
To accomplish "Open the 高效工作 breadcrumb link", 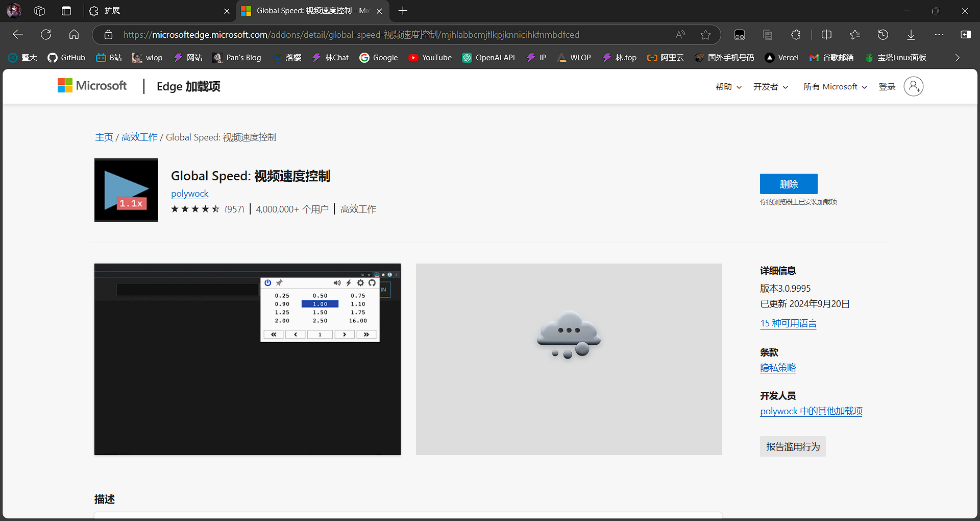I will coord(139,137).
